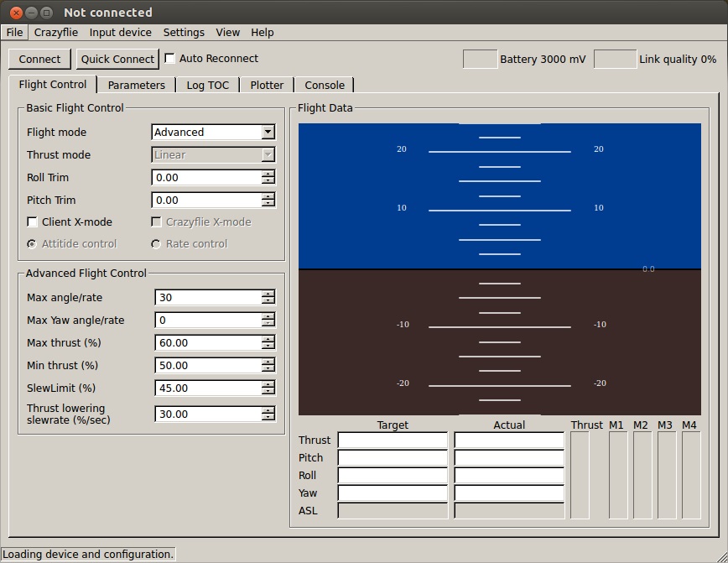The image size is (728, 563).
Task: Open the Settings menu
Action: point(184,33)
